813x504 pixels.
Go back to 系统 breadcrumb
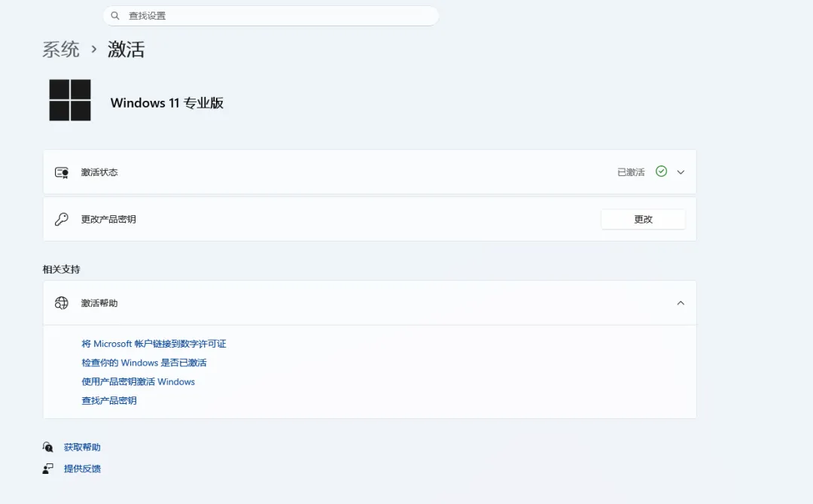point(61,49)
